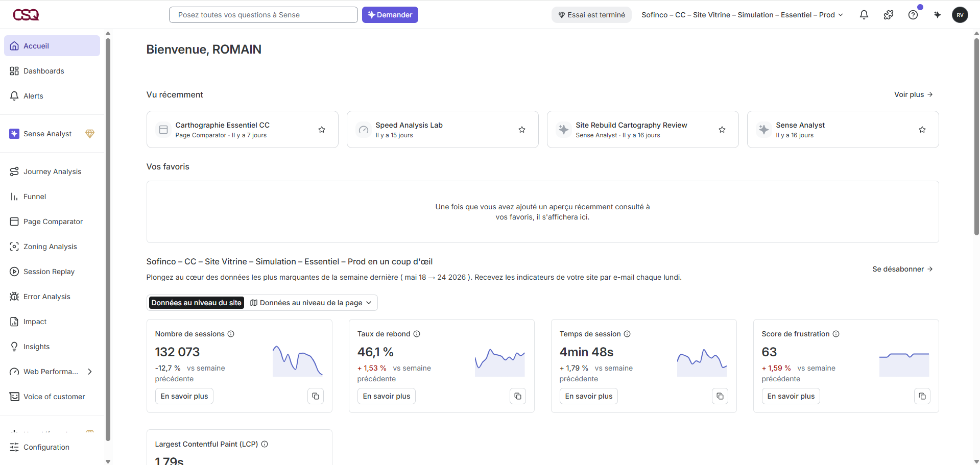Image resolution: width=980 pixels, height=465 pixels.
Task: Focus the Sense question input field
Action: pos(264,15)
